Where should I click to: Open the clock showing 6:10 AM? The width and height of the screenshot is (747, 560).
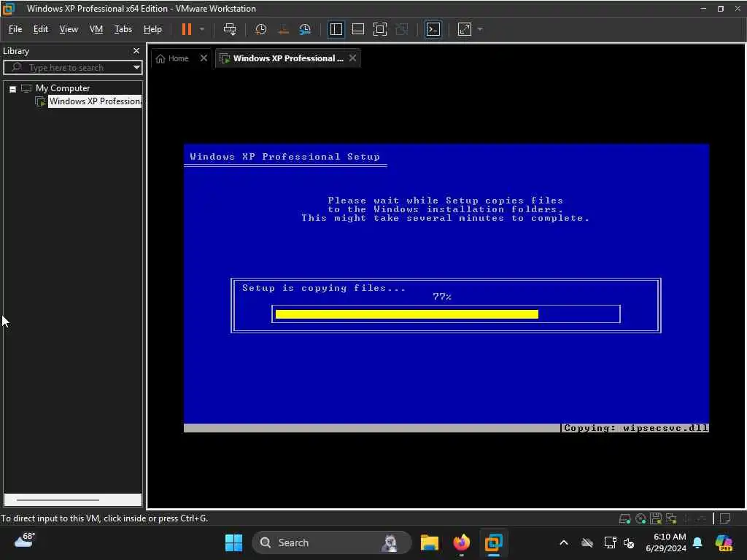tap(666, 542)
